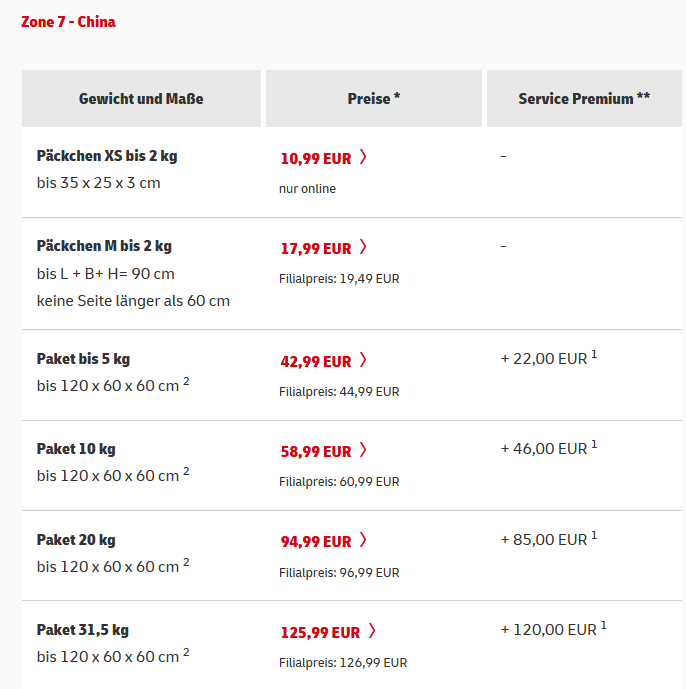Select the 58,99 EUR Paket 10 kg price
This screenshot has height=689, width=686.
coord(316,452)
